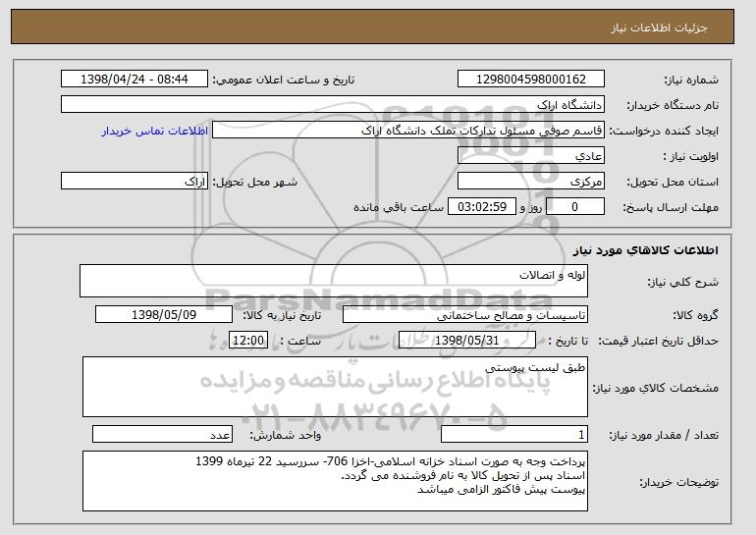The image size is (756, 535).
Task: Click the label شماره نیاز
Action: 691,80
